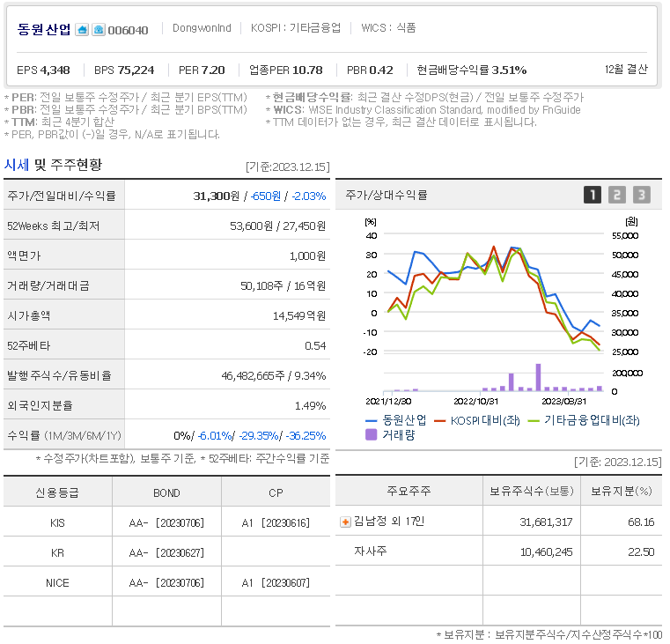Click the 보유주식수(보통) column header
670x644 pixels.
[532, 491]
